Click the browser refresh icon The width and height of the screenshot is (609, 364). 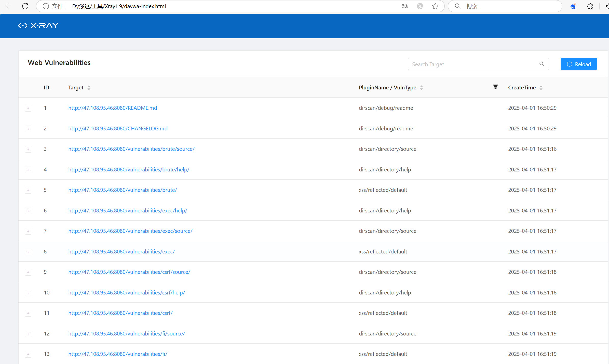tap(25, 6)
